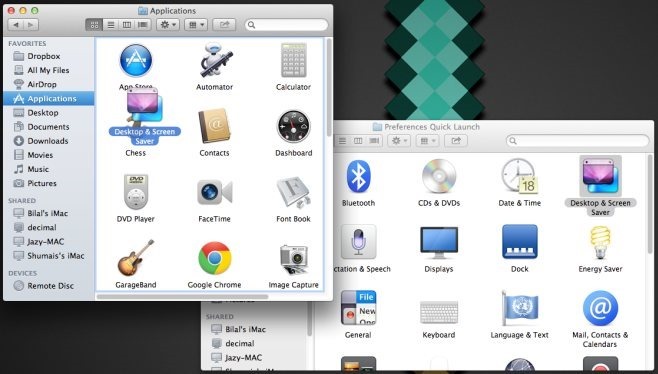Open the gear dropdown in Preferences Quick Launch
658x374 pixels.
(x=399, y=141)
